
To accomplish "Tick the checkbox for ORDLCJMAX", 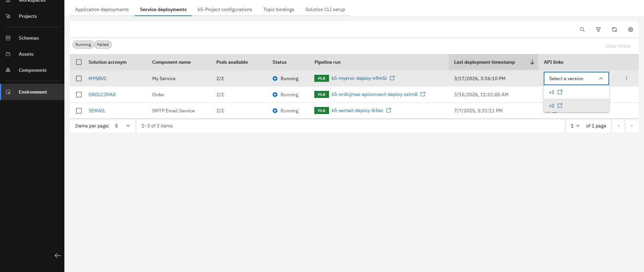I will click(79, 95).
